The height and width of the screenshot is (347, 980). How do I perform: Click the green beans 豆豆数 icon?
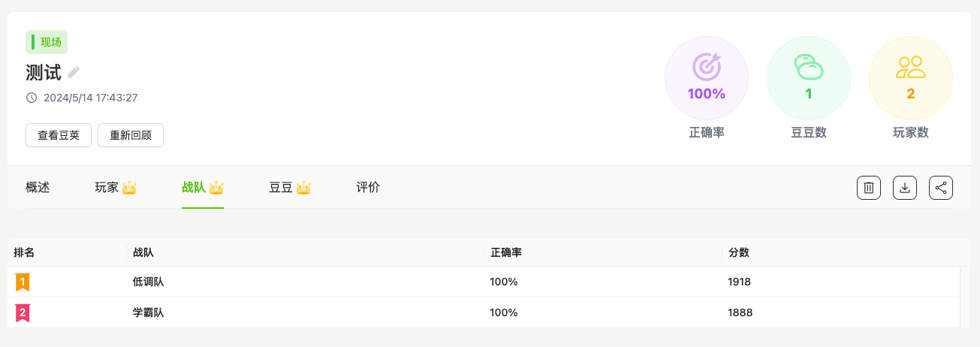809,68
